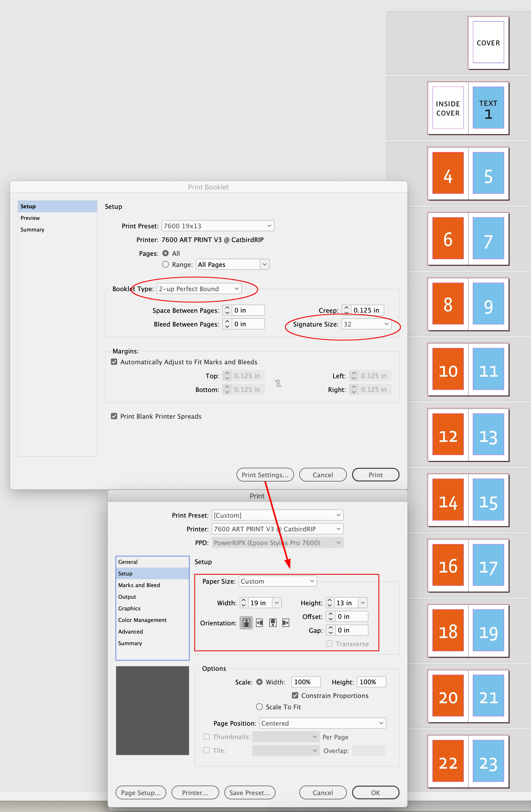Expand the Signature Size dropdown
The width and height of the screenshot is (531, 812).
click(x=366, y=324)
